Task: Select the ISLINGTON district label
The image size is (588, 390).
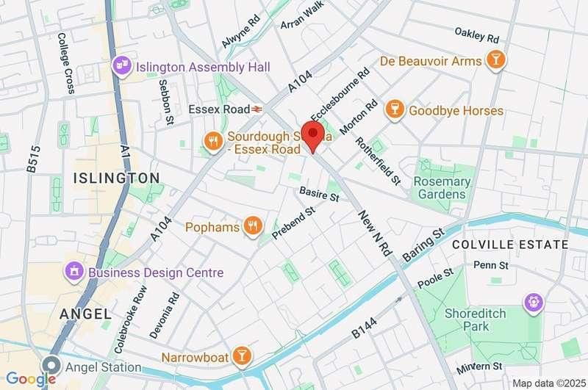Action: point(117,178)
